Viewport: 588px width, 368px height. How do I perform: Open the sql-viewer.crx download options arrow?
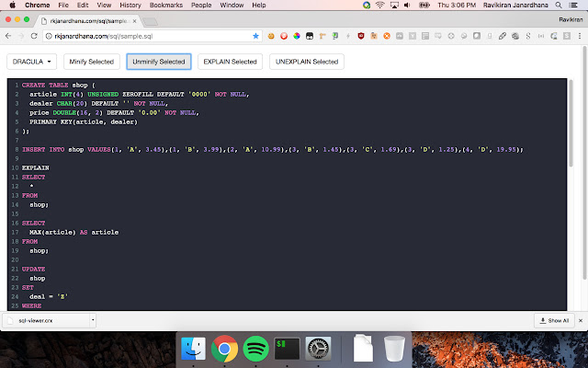point(93,320)
